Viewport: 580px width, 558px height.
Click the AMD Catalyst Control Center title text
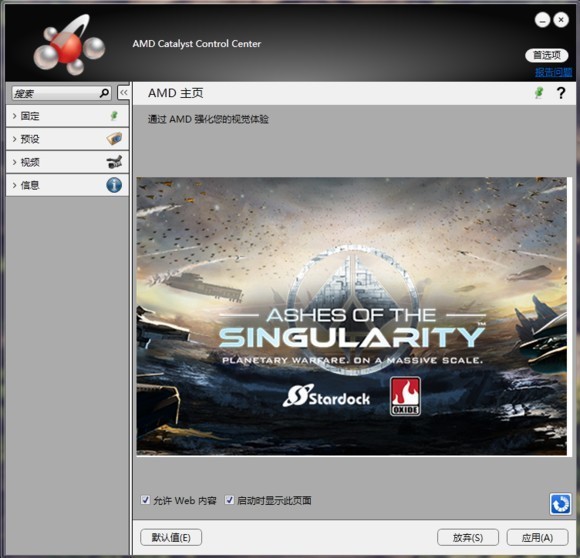196,44
